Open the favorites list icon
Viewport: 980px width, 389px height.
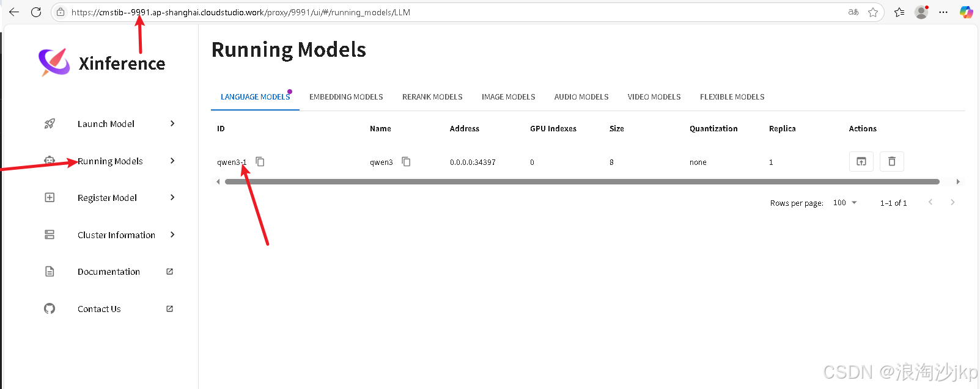tap(899, 12)
